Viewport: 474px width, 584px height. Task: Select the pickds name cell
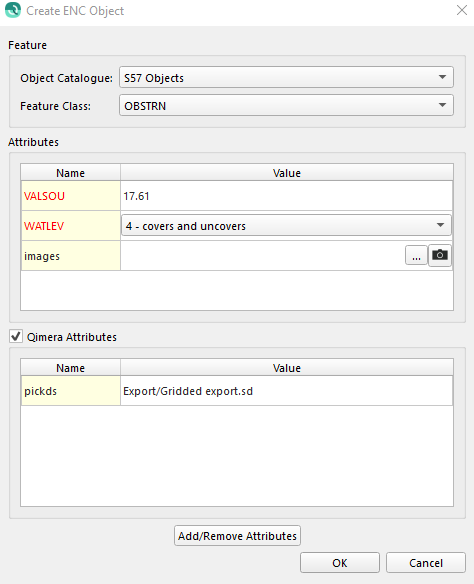71,391
